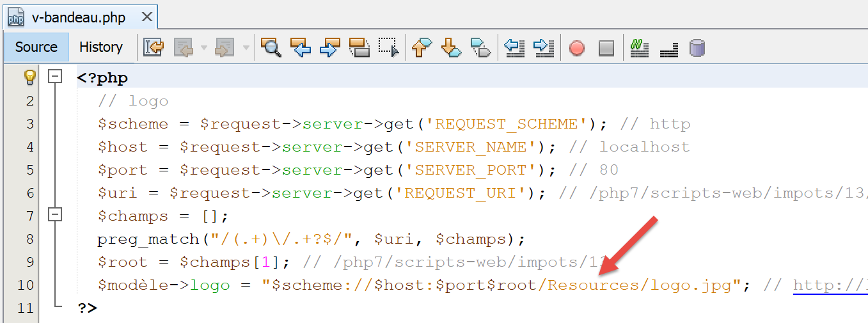Toggle bookmark on the current line

pyautogui.click(x=480, y=47)
